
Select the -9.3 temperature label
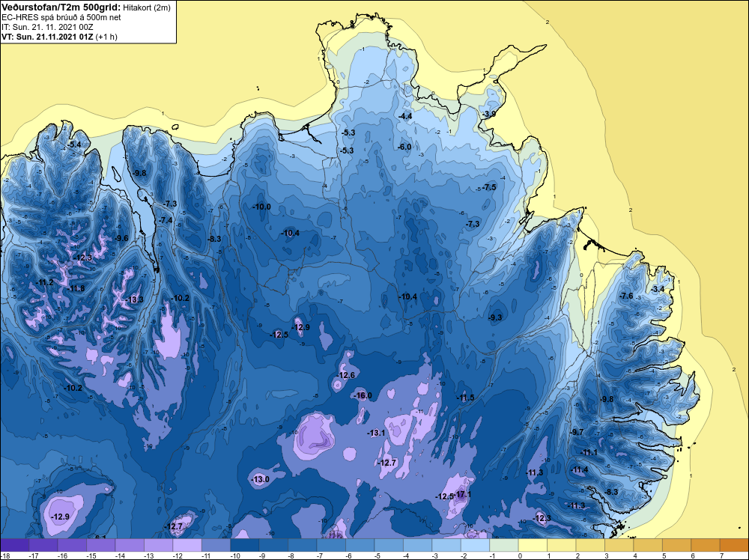495,317
